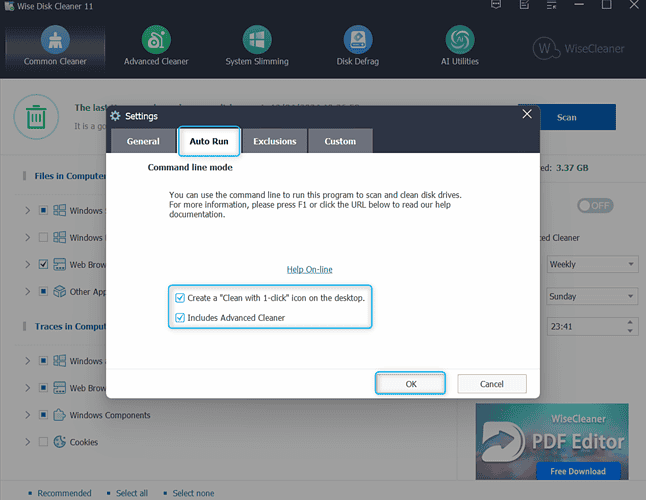Open the Weekly frequency dropdown

click(592, 264)
